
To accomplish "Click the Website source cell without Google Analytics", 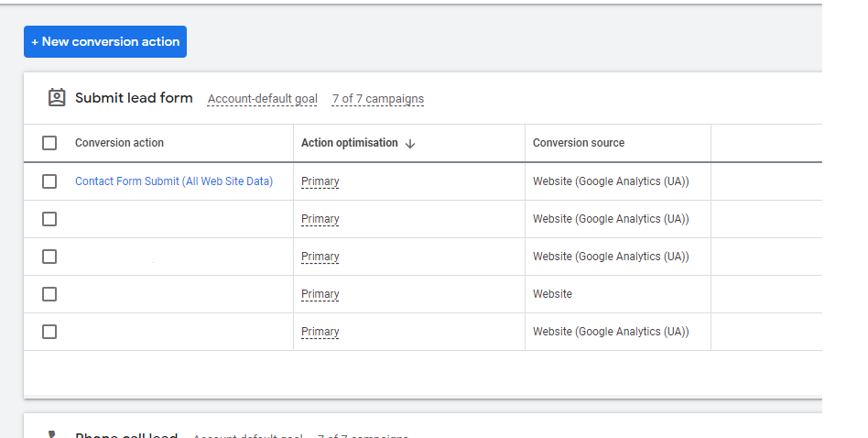I will (x=552, y=294).
